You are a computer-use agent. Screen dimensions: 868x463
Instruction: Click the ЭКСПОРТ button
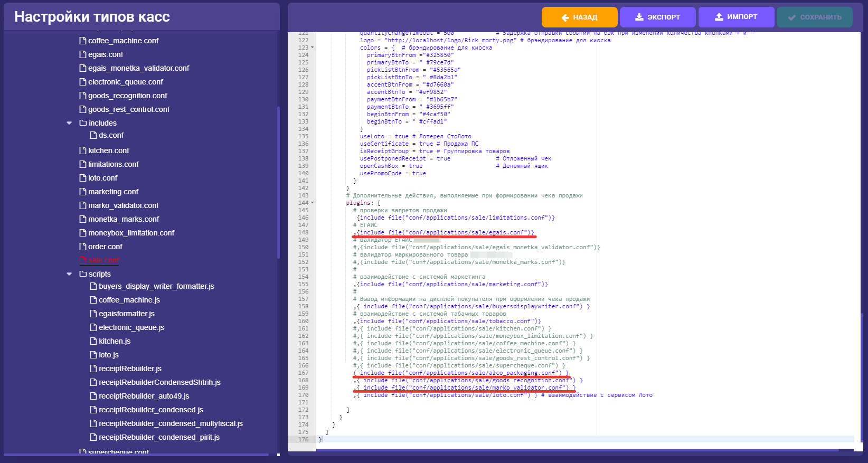click(x=658, y=17)
